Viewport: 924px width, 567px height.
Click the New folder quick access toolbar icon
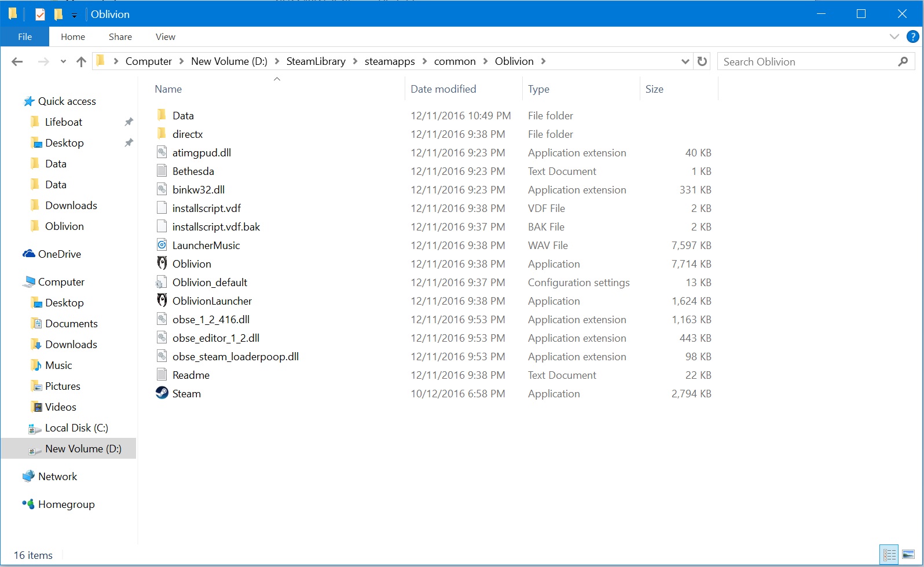pyautogui.click(x=58, y=14)
